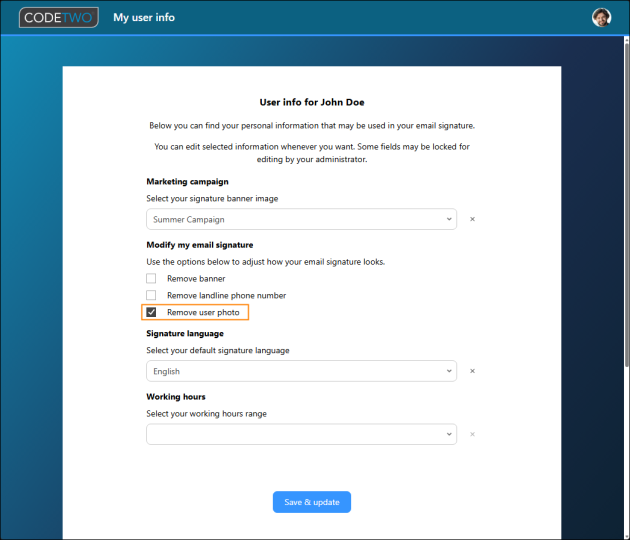The width and height of the screenshot is (630, 540).
Task: Expand the working hours range dropdown
Action: pyautogui.click(x=301, y=434)
